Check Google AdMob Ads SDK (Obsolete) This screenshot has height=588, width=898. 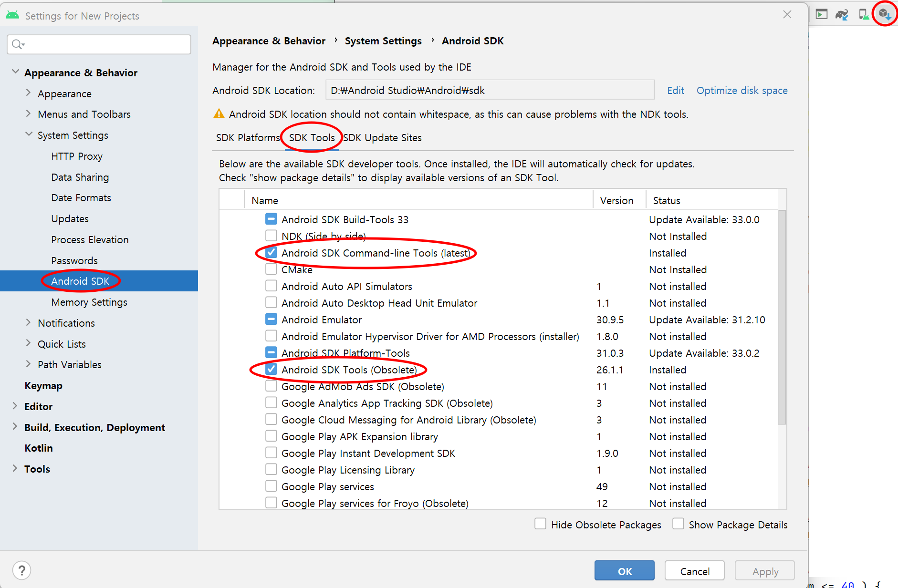click(x=271, y=386)
